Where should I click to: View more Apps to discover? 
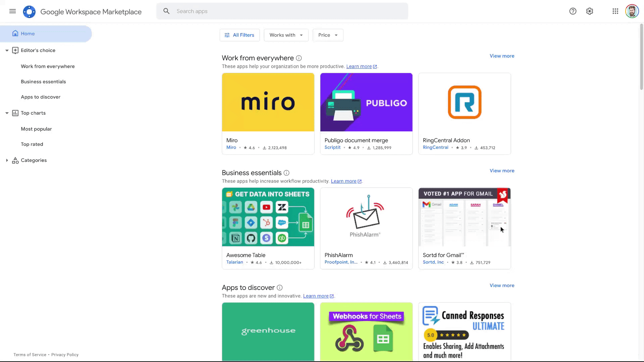point(502,286)
